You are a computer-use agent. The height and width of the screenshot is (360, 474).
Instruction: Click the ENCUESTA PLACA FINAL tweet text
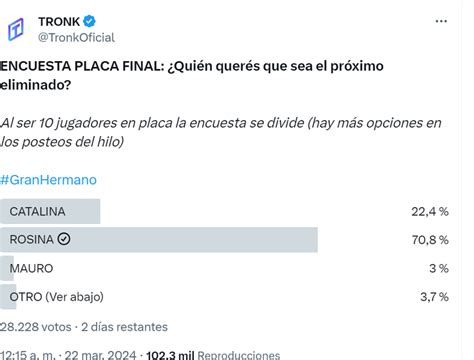pos(192,75)
